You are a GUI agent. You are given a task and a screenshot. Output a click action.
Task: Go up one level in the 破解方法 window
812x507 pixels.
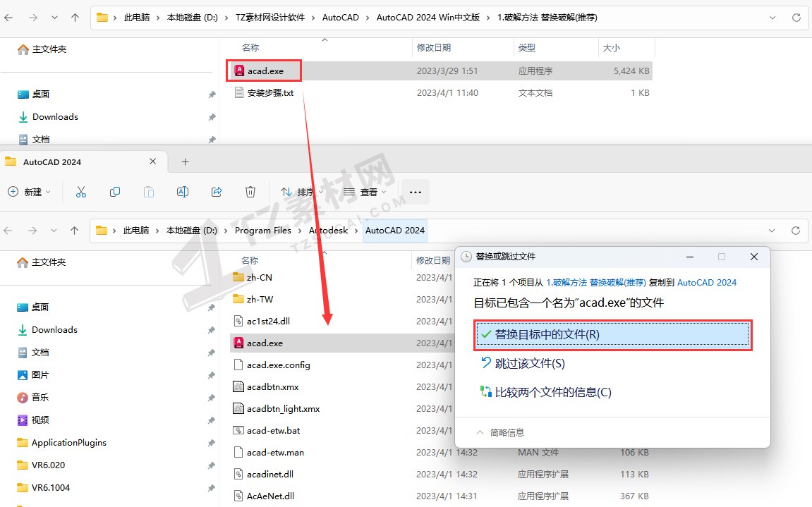pyautogui.click(x=75, y=18)
